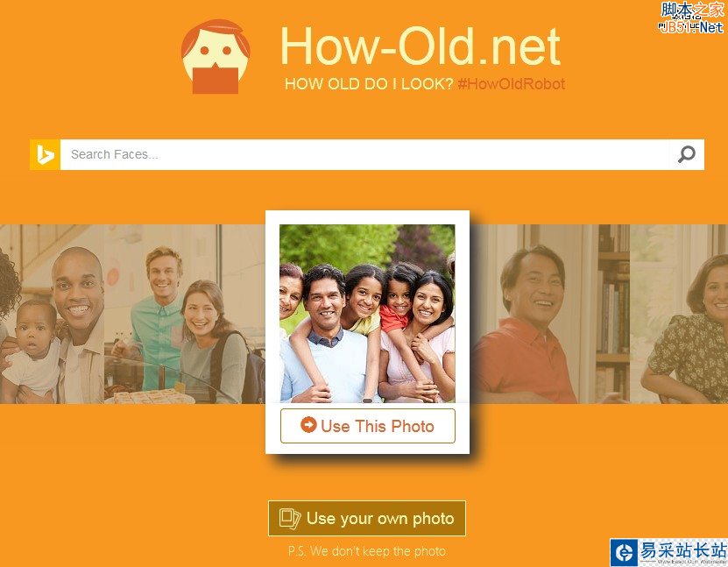The image size is (728, 567).
Task: Focus the Search Faces input field
Action: tap(365, 154)
